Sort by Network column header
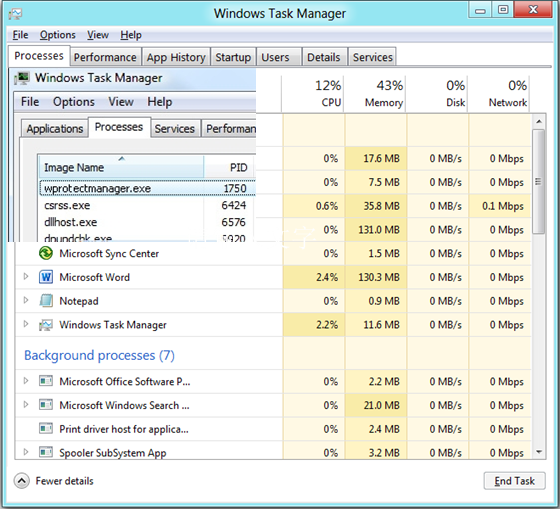 click(x=499, y=94)
